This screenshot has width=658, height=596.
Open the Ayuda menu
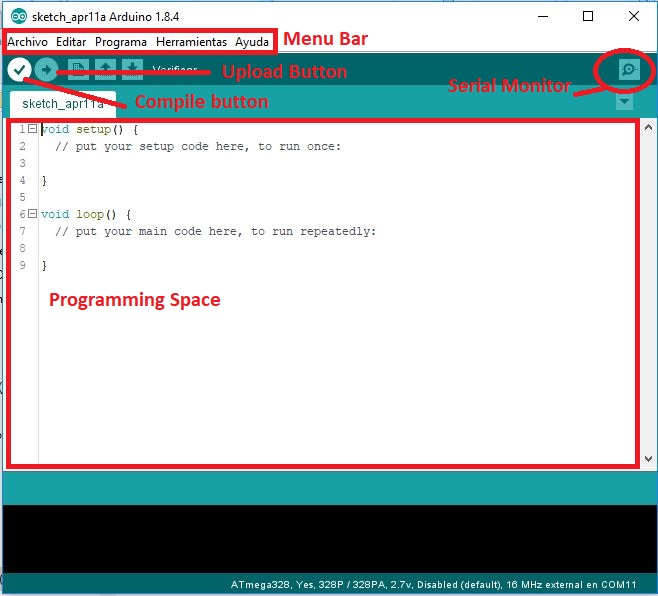pyautogui.click(x=252, y=42)
